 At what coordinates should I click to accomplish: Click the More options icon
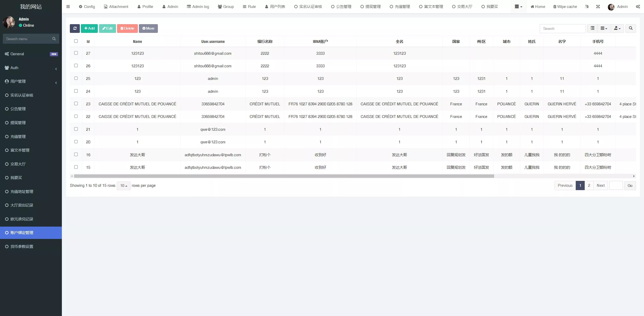click(149, 28)
